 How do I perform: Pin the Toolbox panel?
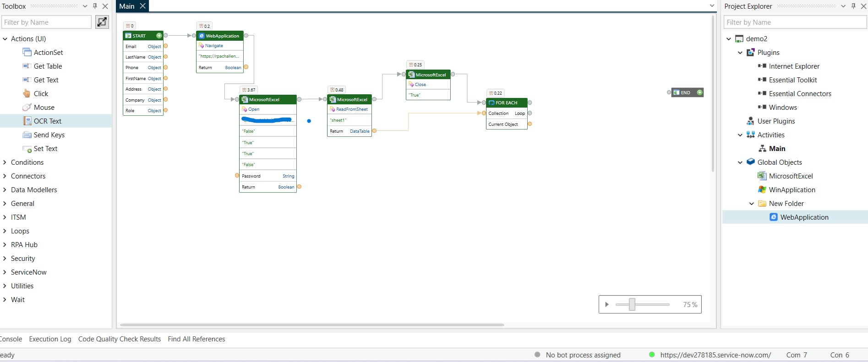click(95, 6)
